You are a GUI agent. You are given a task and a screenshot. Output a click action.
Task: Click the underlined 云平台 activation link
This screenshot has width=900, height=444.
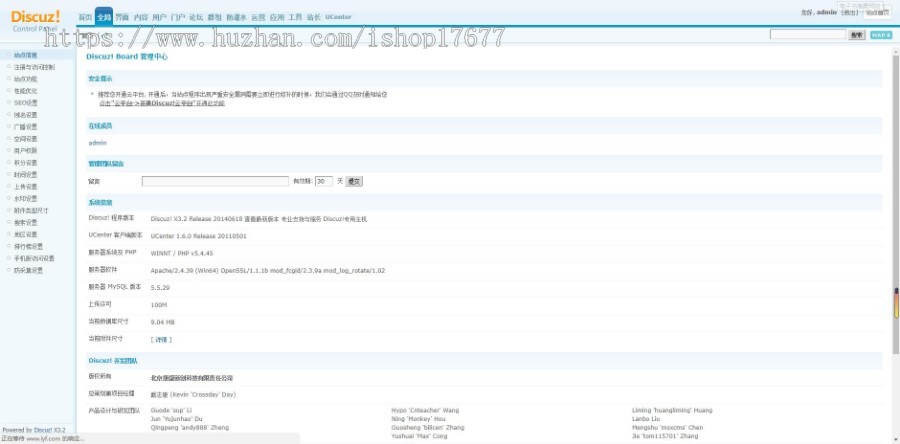[x=162, y=103]
